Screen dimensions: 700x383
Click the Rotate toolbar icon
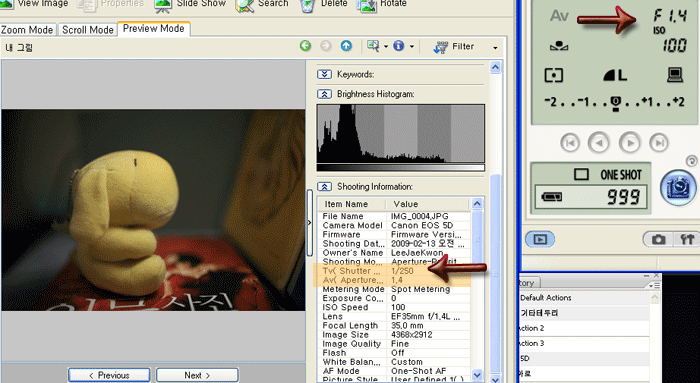coord(367,5)
